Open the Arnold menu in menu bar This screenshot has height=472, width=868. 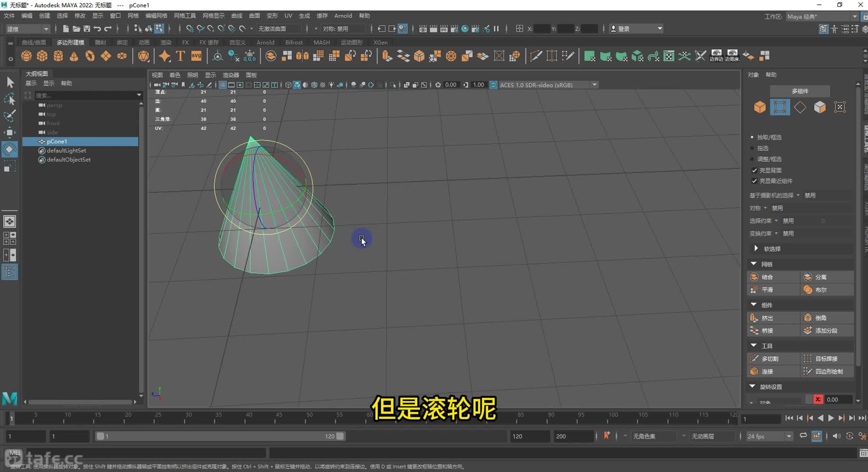(343, 16)
